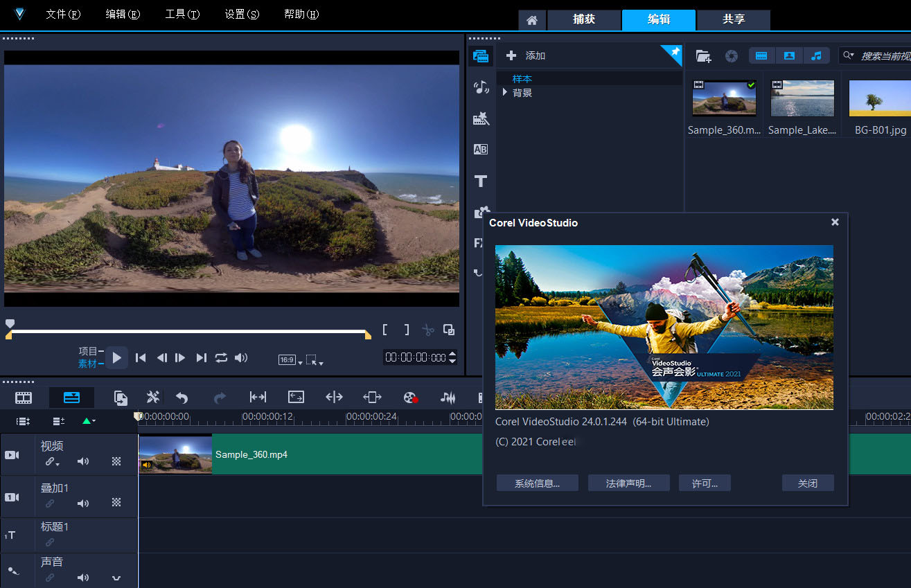Open the customize toolbar tools icon
911x588 pixels.
click(153, 398)
